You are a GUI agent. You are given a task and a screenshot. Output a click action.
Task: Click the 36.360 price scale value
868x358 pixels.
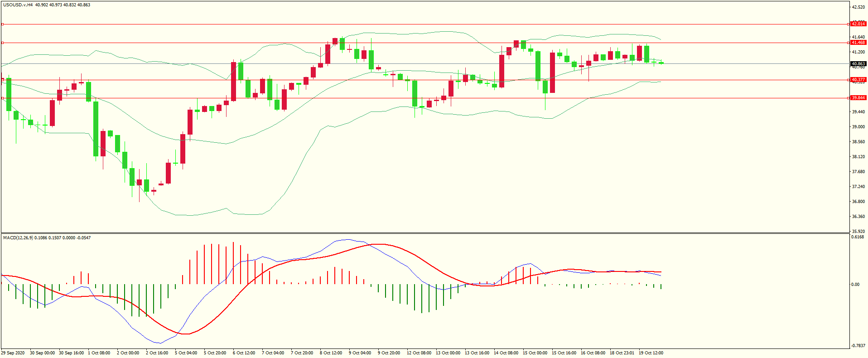click(858, 217)
